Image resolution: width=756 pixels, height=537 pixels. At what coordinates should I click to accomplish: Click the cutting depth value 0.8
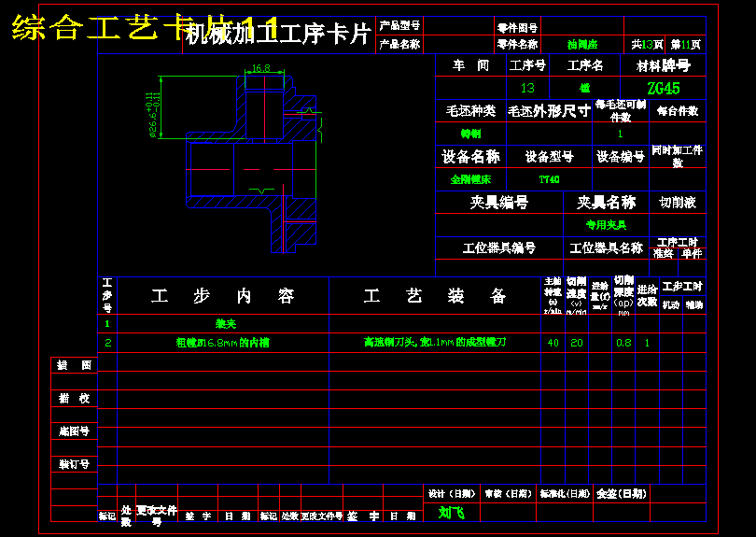(623, 343)
